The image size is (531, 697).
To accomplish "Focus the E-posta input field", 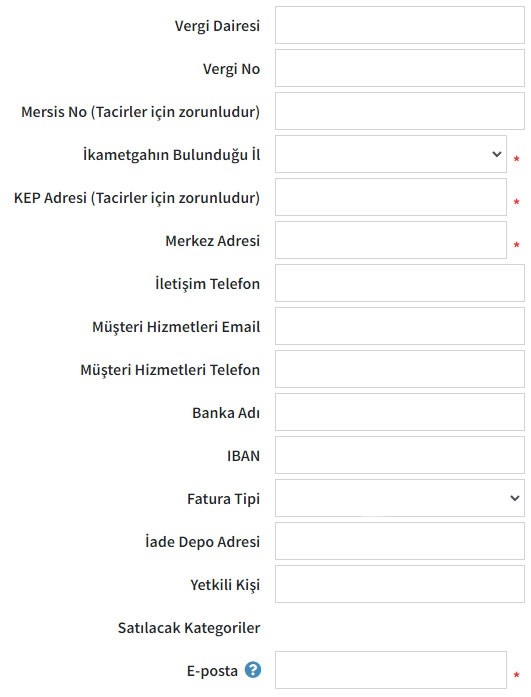I will tap(391, 670).
